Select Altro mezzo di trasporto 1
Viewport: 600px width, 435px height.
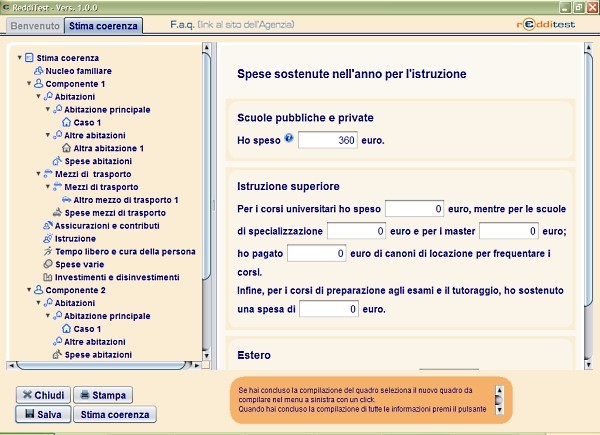pyautogui.click(x=126, y=200)
